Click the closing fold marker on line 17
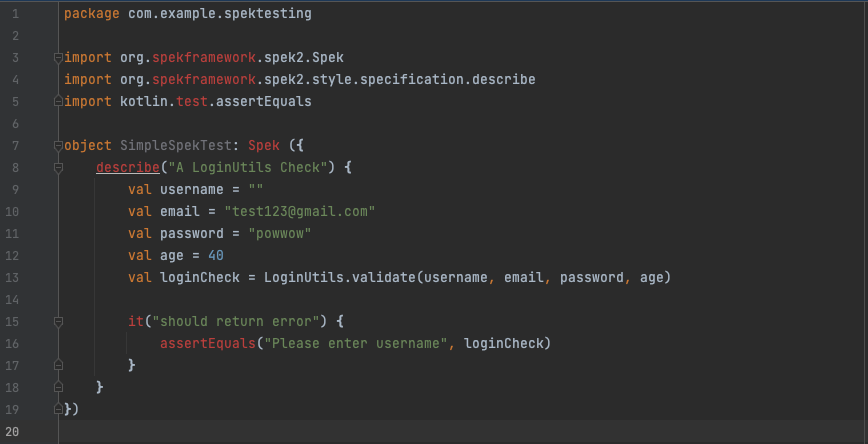 click(x=58, y=365)
